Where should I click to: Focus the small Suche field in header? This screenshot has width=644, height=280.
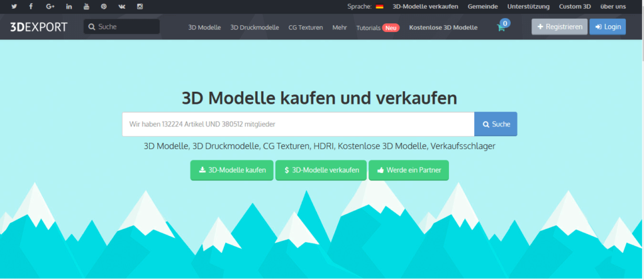(121, 26)
